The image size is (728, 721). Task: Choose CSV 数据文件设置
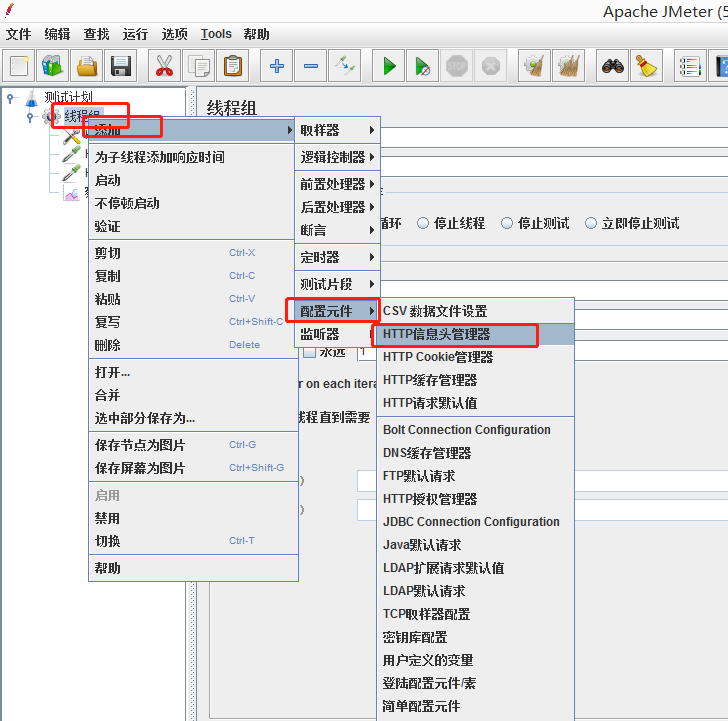pos(476,311)
